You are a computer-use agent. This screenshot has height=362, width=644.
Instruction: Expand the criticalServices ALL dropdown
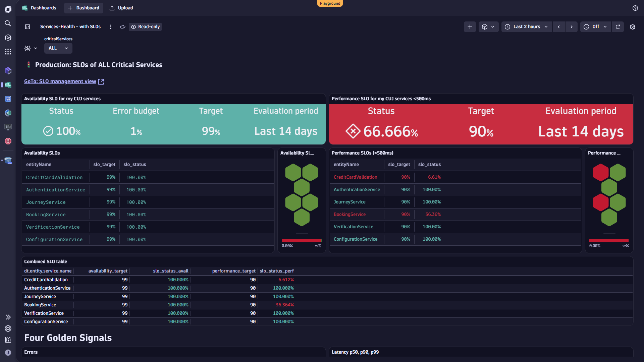point(58,48)
